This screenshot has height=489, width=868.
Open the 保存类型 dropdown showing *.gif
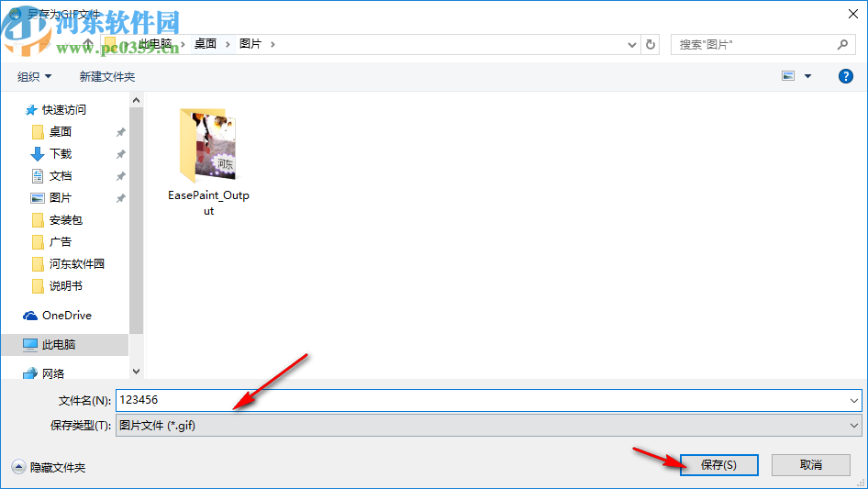(488, 426)
